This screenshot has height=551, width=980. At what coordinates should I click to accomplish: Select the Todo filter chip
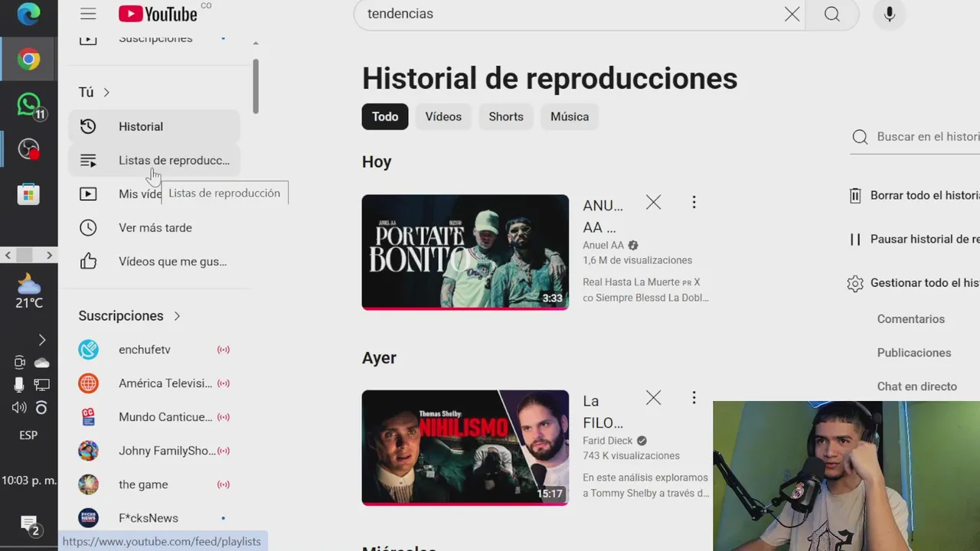pyautogui.click(x=385, y=116)
